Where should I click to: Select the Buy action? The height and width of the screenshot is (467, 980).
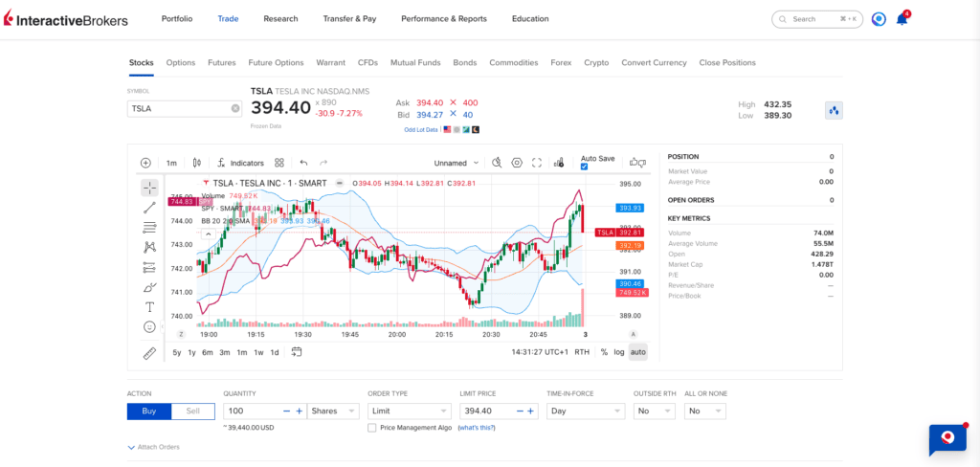point(148,411)
